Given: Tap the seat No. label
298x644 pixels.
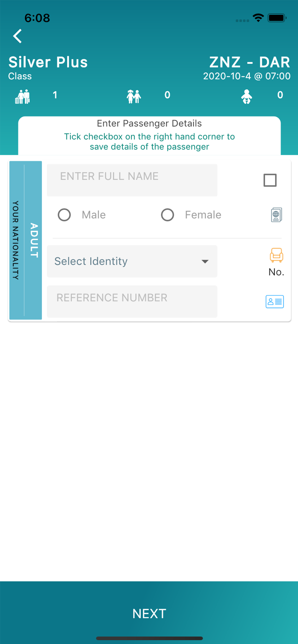Looking at the screenshot, I should click(276, 272).
